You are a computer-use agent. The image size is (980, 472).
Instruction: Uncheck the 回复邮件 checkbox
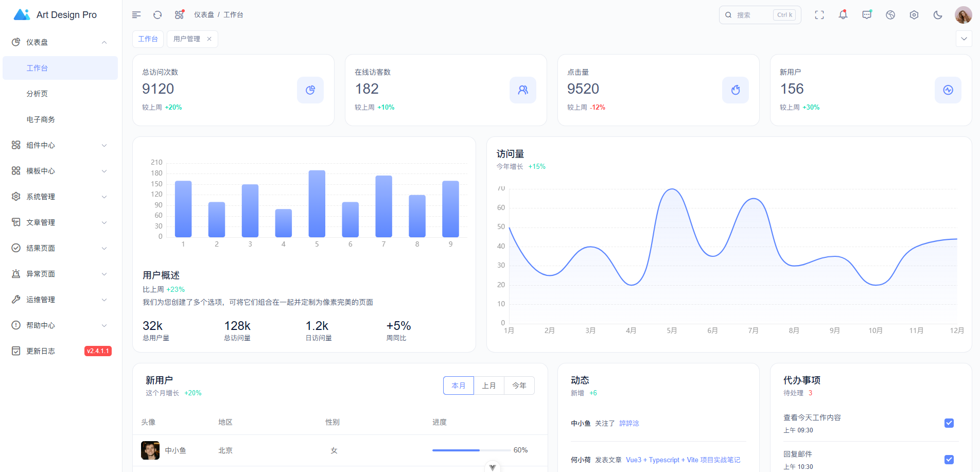pyautogui.click(x=949, y=460)
